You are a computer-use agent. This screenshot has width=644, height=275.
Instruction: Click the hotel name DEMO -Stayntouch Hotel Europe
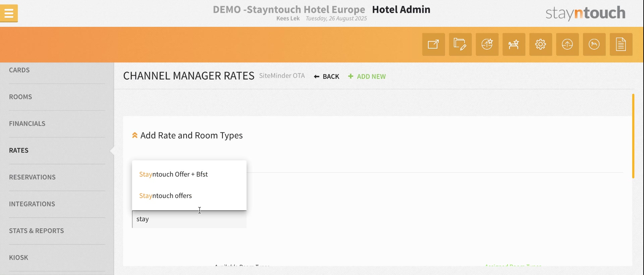click(x=289, y=9)
